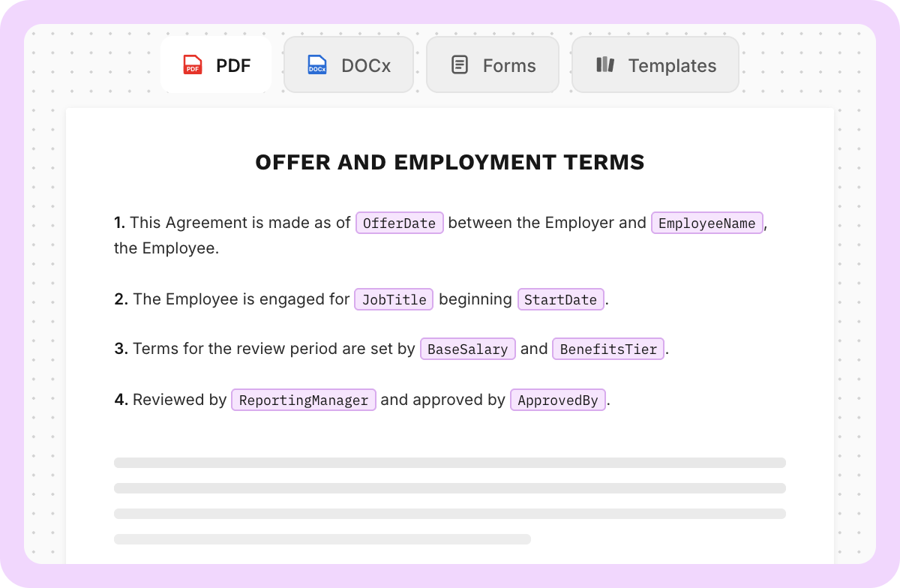Select the JobTitle placeholder field

(394, 299)
